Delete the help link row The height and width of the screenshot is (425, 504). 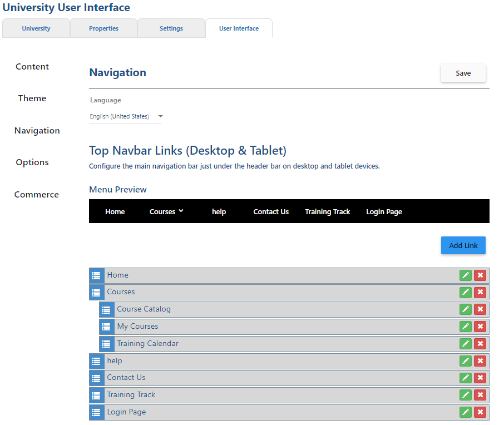(x=480, y=361)
